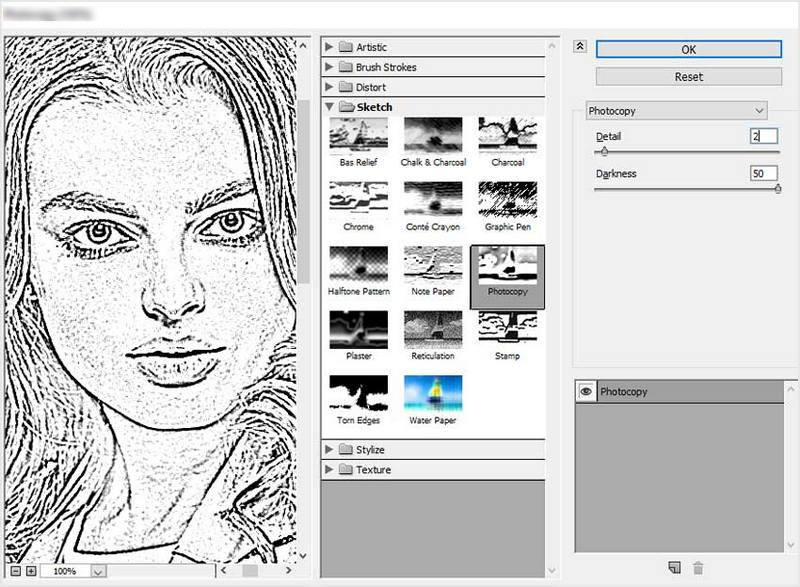Click the preview horizontal scrollbar thumb

250,571
